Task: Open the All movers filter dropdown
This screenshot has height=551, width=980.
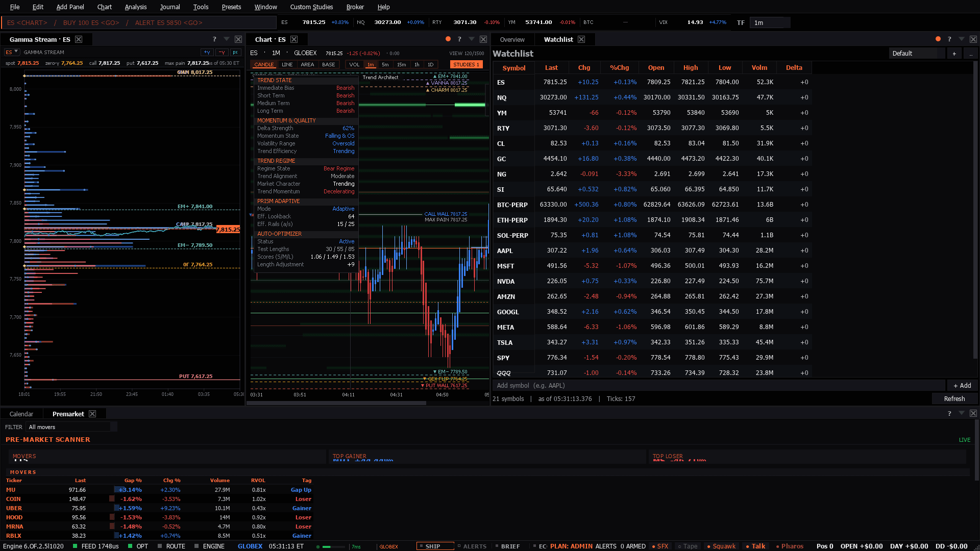Action: pyautogui.click(x=71, y=427)
